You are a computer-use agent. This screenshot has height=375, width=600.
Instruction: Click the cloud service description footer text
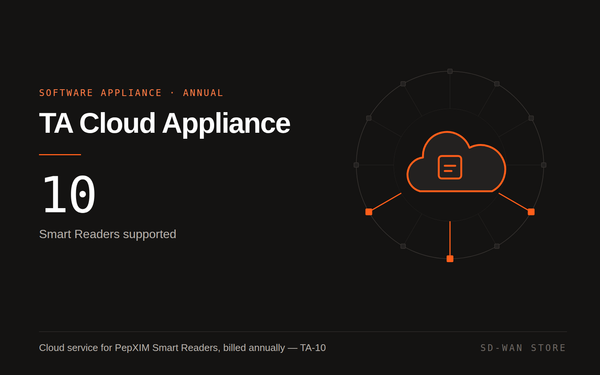click(x=183, y=348)
